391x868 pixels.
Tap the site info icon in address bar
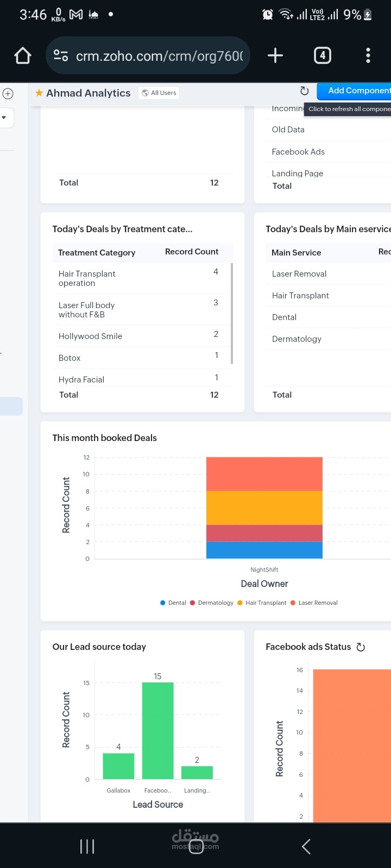[61, 55]
